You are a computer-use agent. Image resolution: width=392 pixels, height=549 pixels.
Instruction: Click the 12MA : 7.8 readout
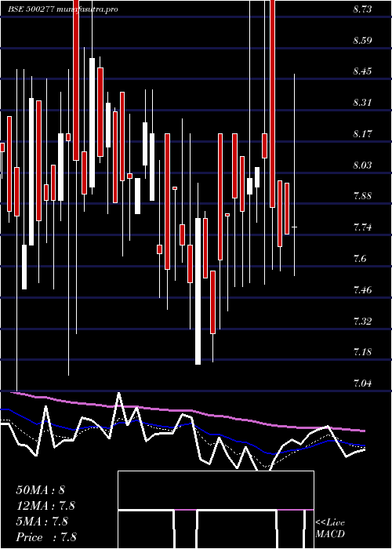(x=45, y=506)
